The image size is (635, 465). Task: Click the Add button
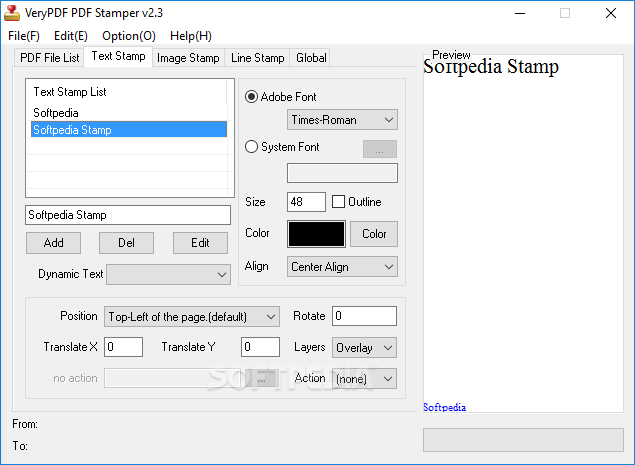click(x=53, y=243)
